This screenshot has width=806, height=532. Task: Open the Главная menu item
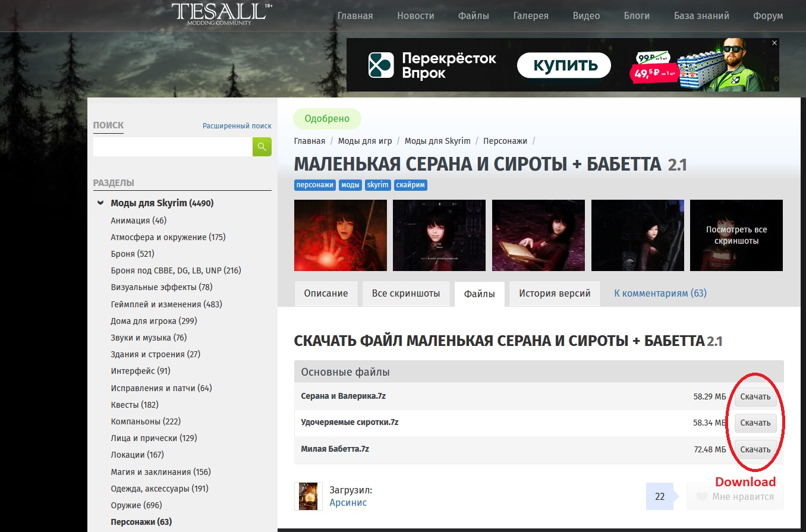(355, 16)
